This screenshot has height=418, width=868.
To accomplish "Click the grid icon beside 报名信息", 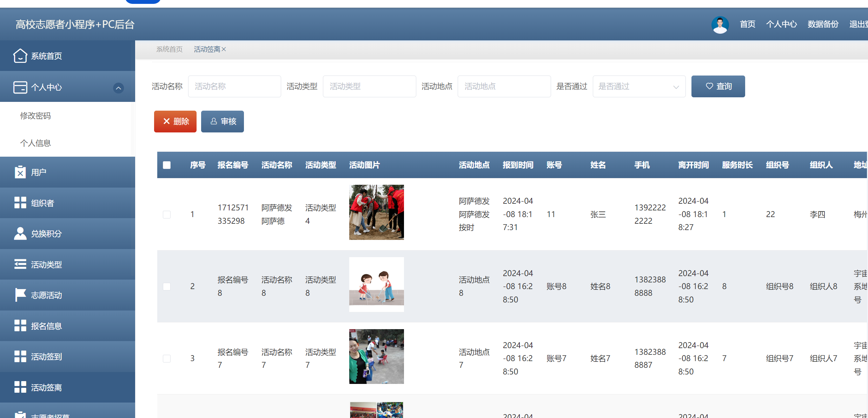I will (x=20, y=326).
